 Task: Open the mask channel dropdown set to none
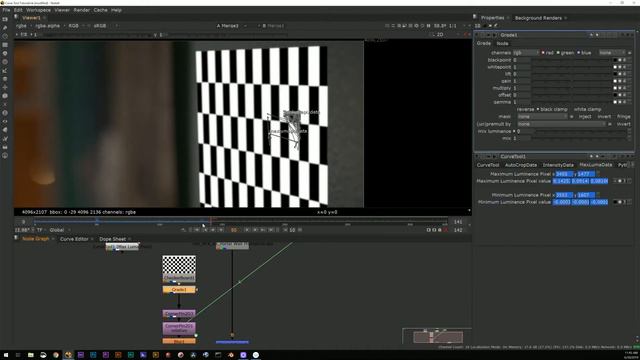pyautogui.click(x=542, y=117)
